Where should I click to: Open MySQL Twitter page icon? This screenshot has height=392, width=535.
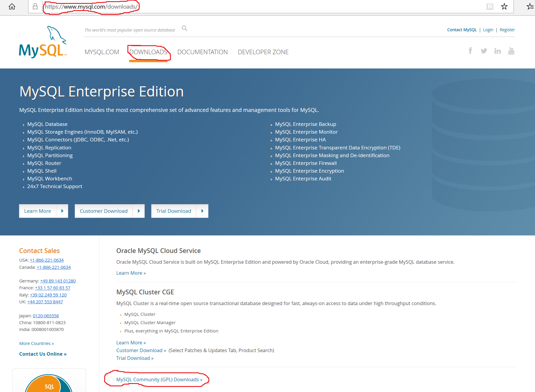tap(484, 51)
